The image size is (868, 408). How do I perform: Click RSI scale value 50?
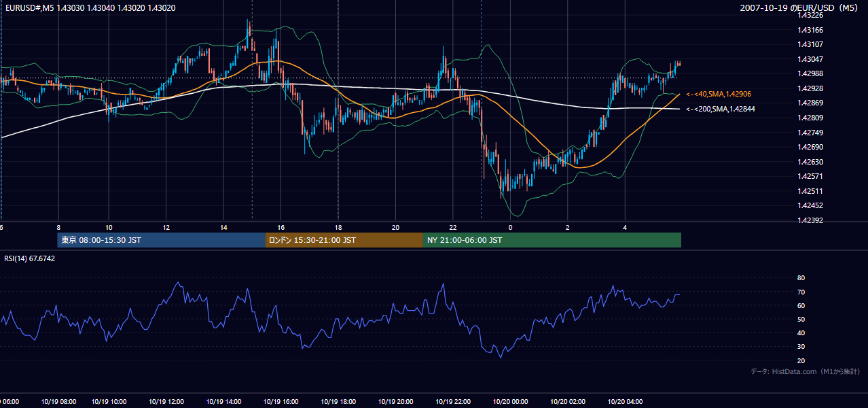(801, 319)
